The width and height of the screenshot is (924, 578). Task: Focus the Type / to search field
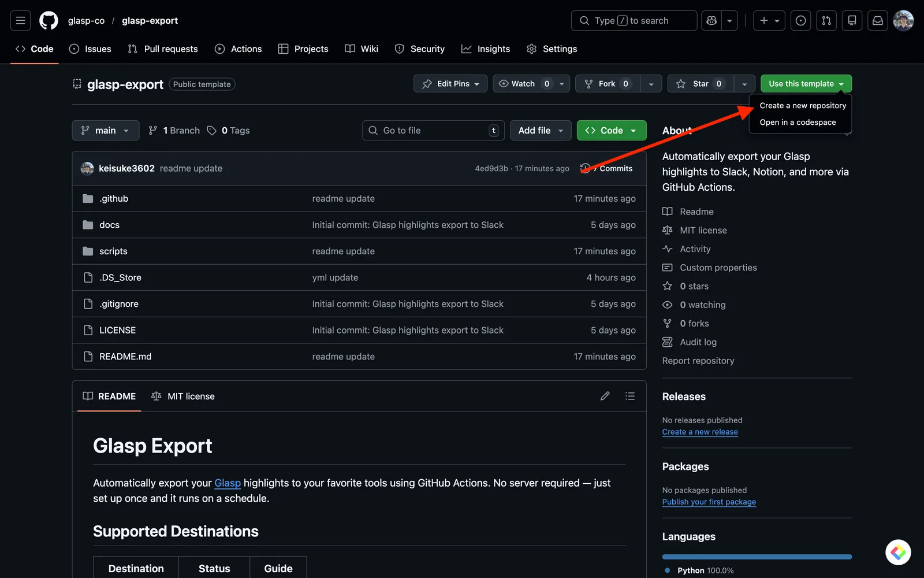click(634, 21)
